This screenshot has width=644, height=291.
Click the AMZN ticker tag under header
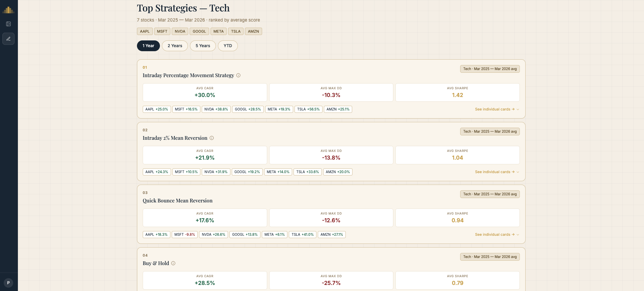[253, 31]
